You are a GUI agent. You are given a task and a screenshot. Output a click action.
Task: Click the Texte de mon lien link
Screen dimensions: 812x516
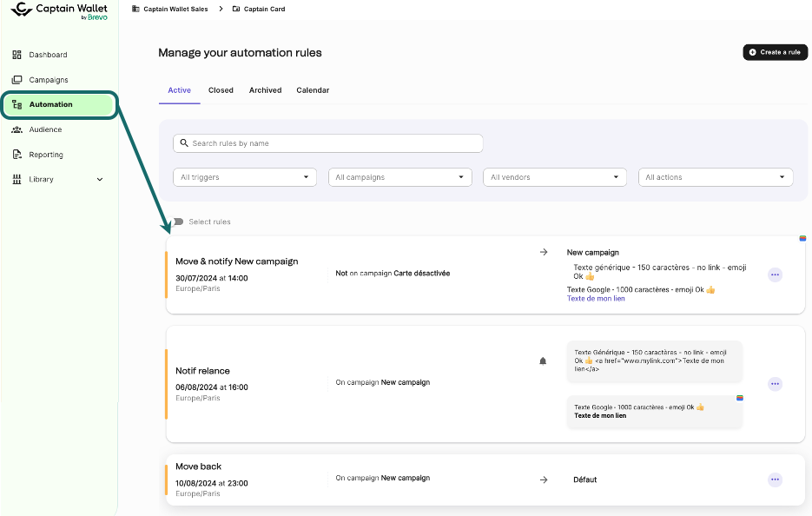pyautogui.click(x=596, y=299)
